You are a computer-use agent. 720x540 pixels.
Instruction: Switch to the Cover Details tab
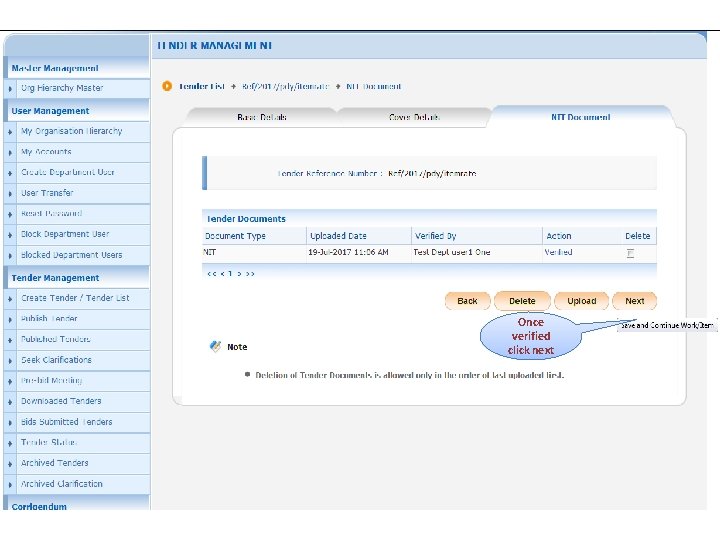pos(414,117)
